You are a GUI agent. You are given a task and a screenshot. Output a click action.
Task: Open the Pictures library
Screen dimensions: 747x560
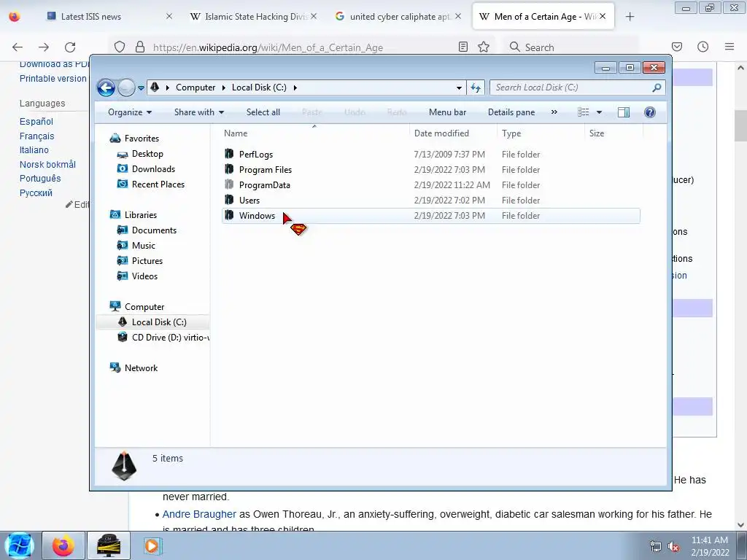tap(147, 261)
